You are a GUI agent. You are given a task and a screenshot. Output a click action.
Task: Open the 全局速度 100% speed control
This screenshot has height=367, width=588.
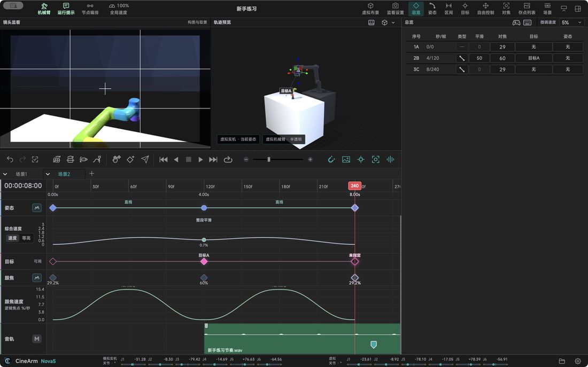pyautogui.click(x=119, y=9)
